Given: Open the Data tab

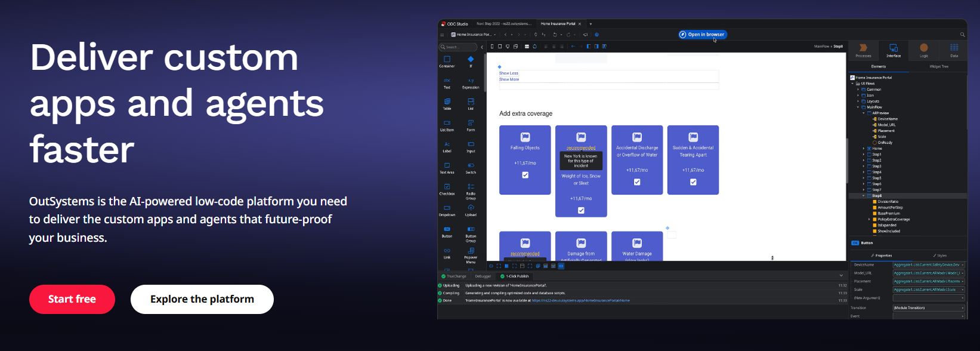Looking at the screenshot, I should (x=954, y=50).
